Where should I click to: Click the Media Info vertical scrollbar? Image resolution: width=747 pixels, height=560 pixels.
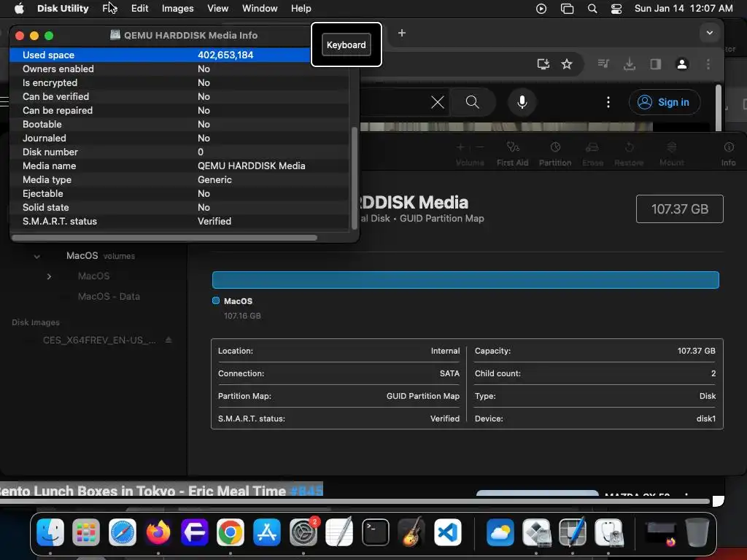point(354,179)
